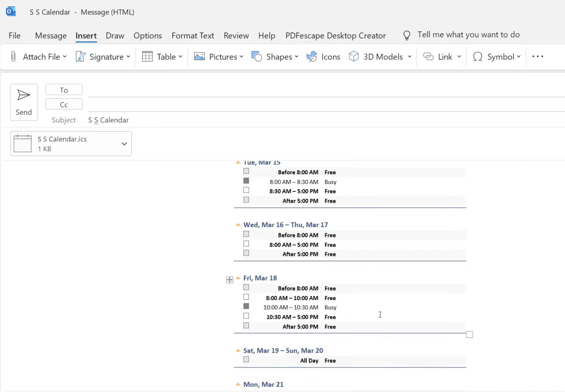Send the message
The width and height of the screenshot is (565, 392).
24,102
